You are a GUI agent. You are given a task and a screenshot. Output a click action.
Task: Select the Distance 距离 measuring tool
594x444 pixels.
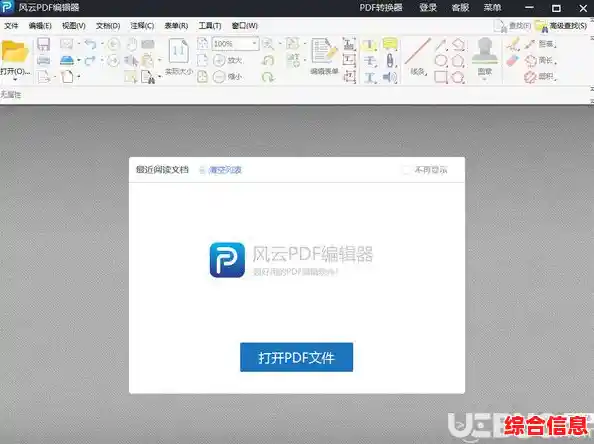540,44
